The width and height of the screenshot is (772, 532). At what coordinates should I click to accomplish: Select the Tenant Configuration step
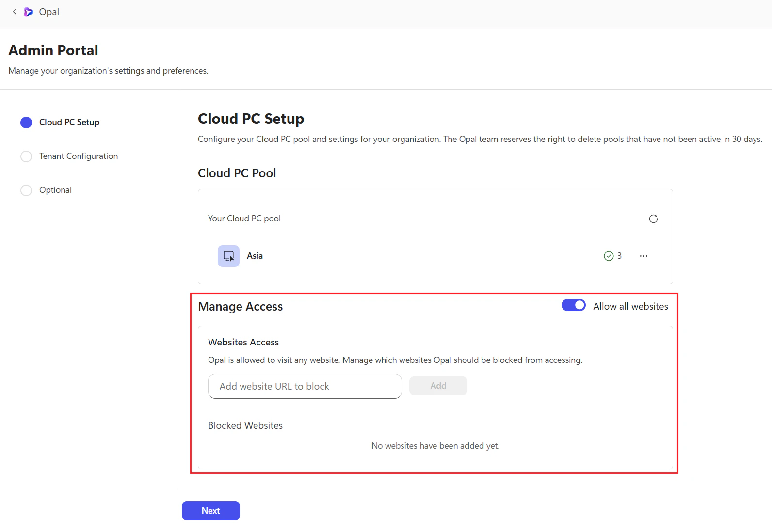[26, 156]
